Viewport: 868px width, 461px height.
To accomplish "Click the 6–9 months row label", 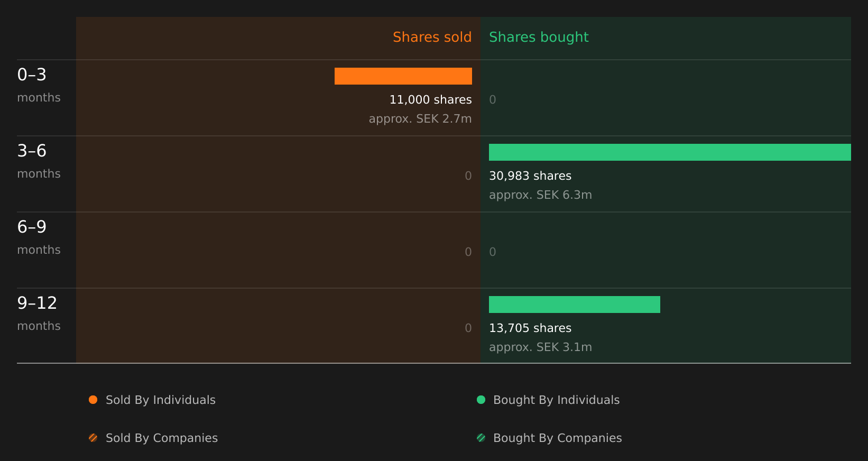I will click(39, 237).
